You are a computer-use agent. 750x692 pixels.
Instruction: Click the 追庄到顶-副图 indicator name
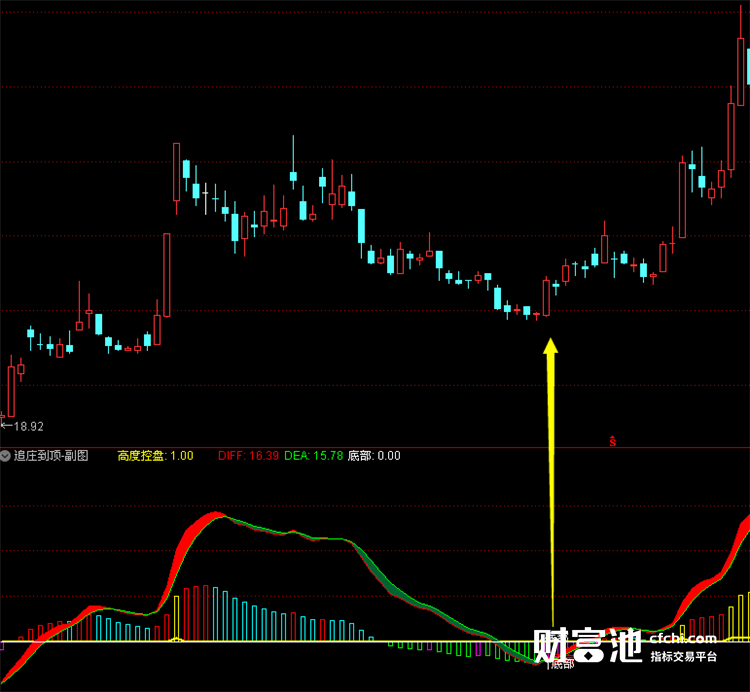tap(51, 456)
